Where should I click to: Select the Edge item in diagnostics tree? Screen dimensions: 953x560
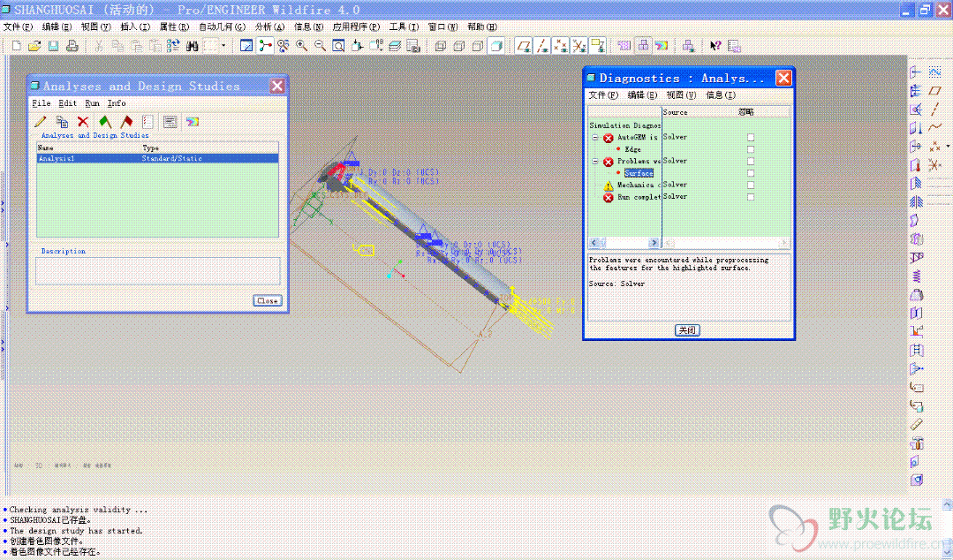tap(632, 149)
